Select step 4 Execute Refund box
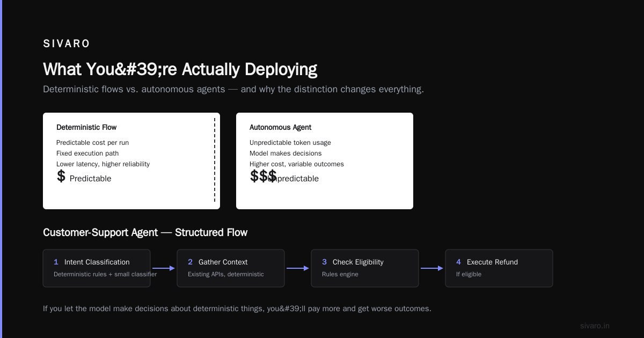The image size is (644, 338). [x=499, y=268]
